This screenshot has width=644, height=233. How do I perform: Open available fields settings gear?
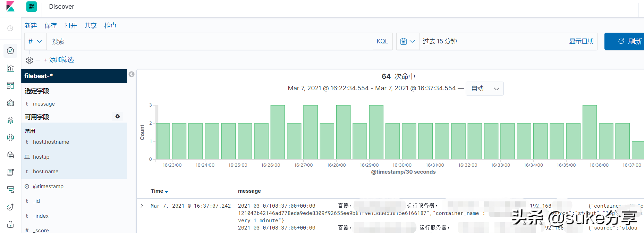[118, 116]
